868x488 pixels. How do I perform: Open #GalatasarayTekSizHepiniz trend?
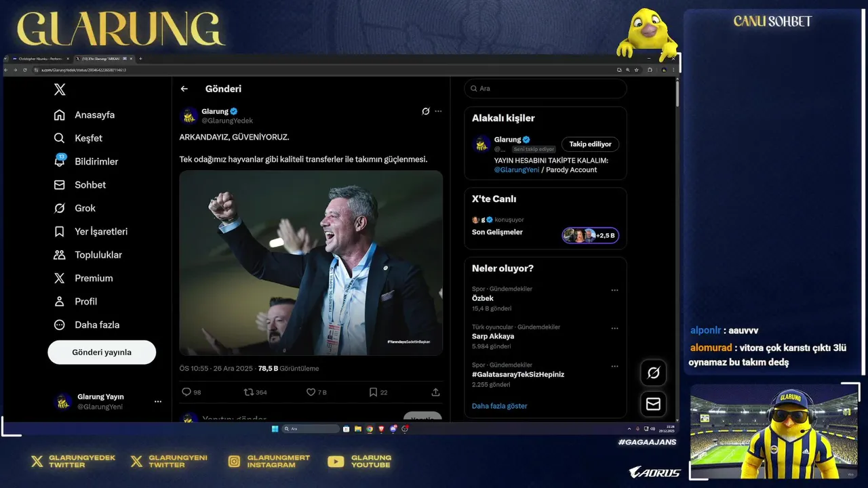click(518, 374)
